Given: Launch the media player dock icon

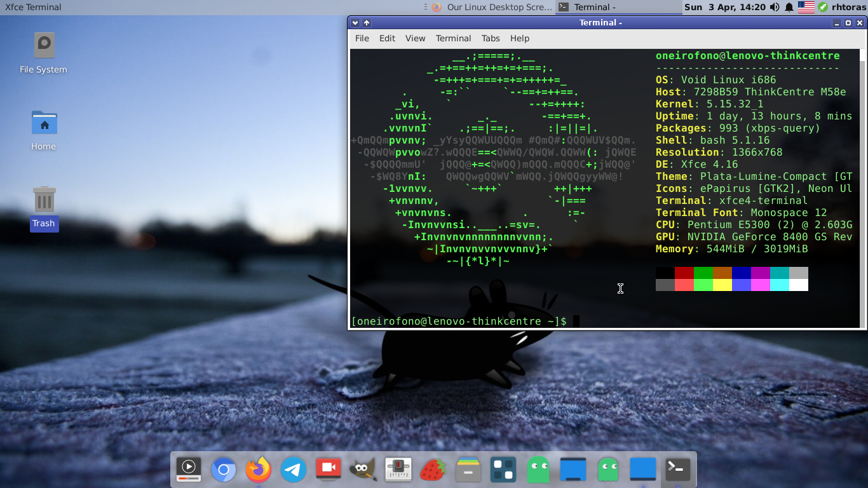Looking at the screenshot, I should point(189,470).
